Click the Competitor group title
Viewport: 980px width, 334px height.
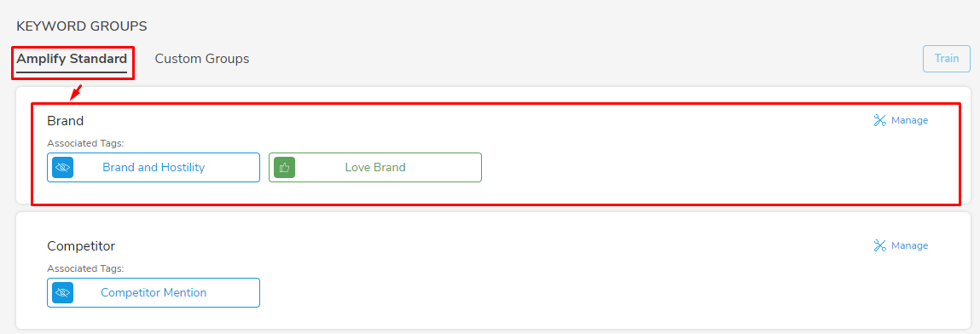pos(81,246)
